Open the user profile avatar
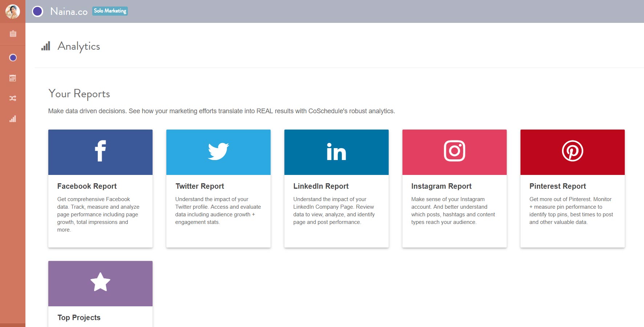This screenshot has width=644, height=327. (x=13, y=12)
